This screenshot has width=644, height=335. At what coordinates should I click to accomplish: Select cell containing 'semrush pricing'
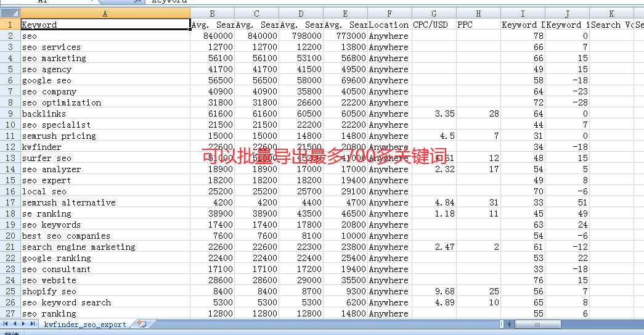pos(105,136)
